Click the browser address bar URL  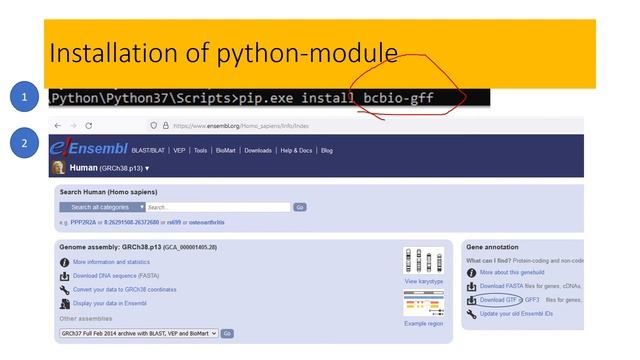tap(241, 126)
